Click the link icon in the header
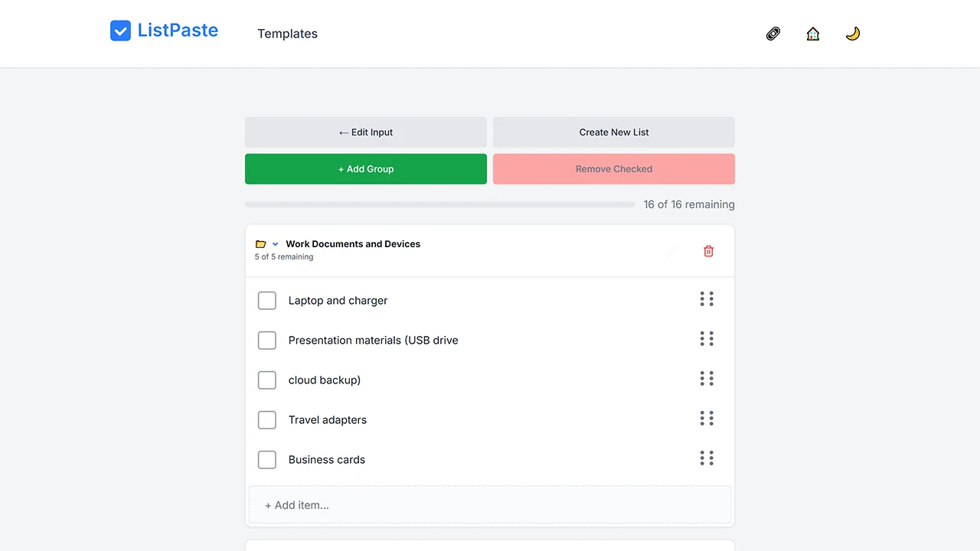This screenshot has height=551, width=980. pyautogui.click(x=773, y=34)
